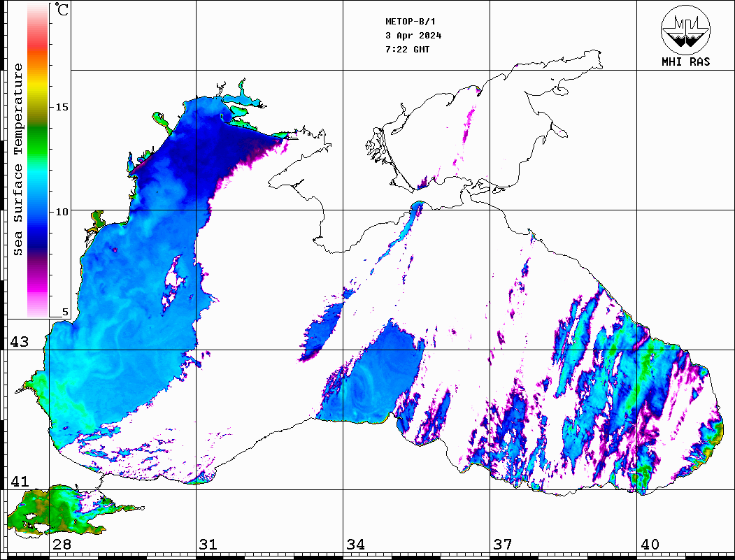The width and height of the screenshot is (735, 560).
Task: Click the MHI RAS logo emblem
Action: tap(686, 29)
